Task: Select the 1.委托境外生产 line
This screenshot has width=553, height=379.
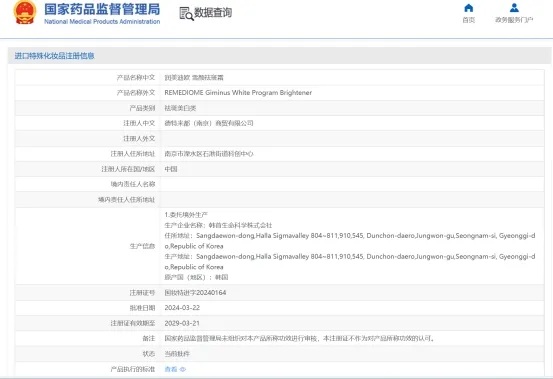Action: (186, 215)
